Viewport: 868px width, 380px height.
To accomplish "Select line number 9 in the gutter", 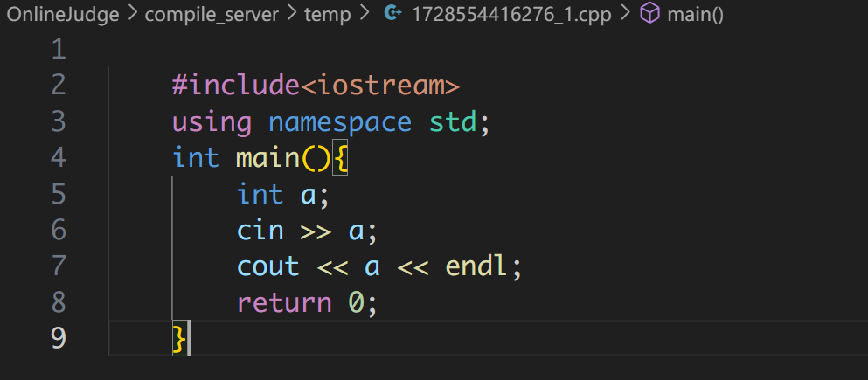I will point(58,338).
